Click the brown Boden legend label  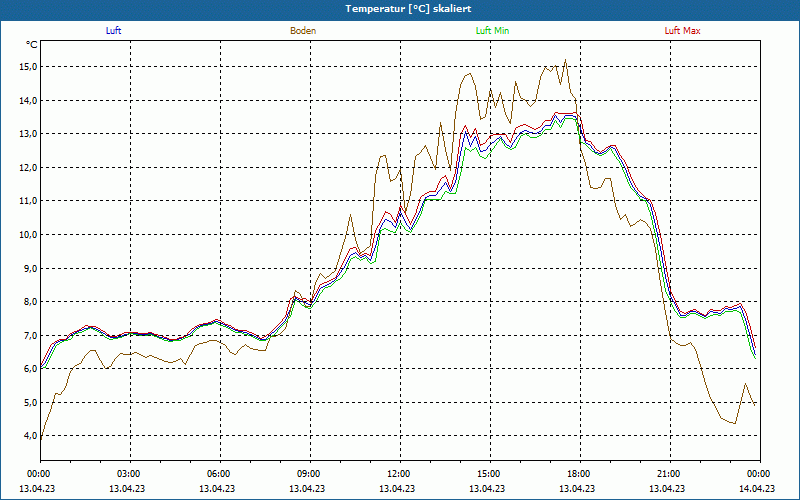click(303, 31)
